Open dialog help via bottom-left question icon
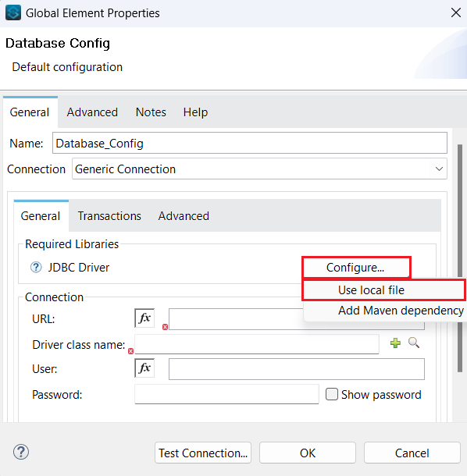Viewport: 467px width, 476px height. tap(21, 452)
